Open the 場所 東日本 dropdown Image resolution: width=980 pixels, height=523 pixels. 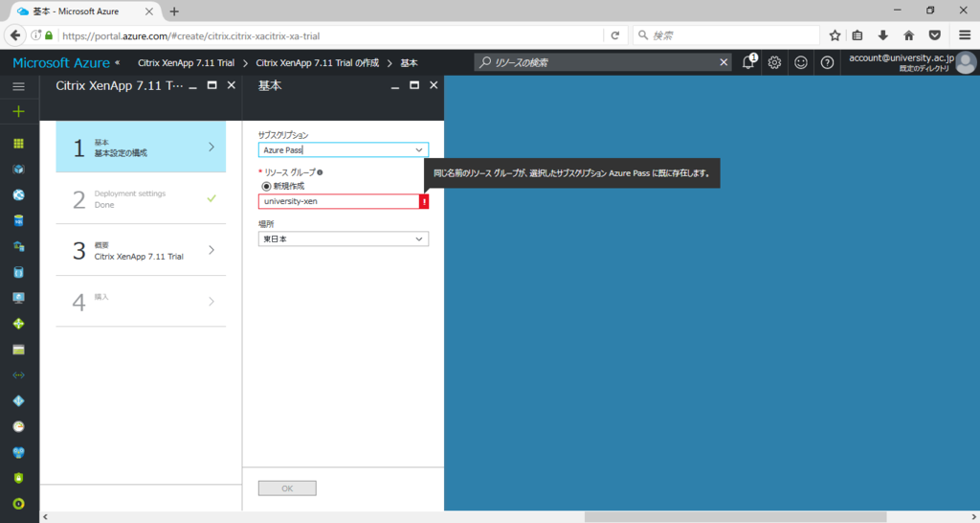pos(344,239)
